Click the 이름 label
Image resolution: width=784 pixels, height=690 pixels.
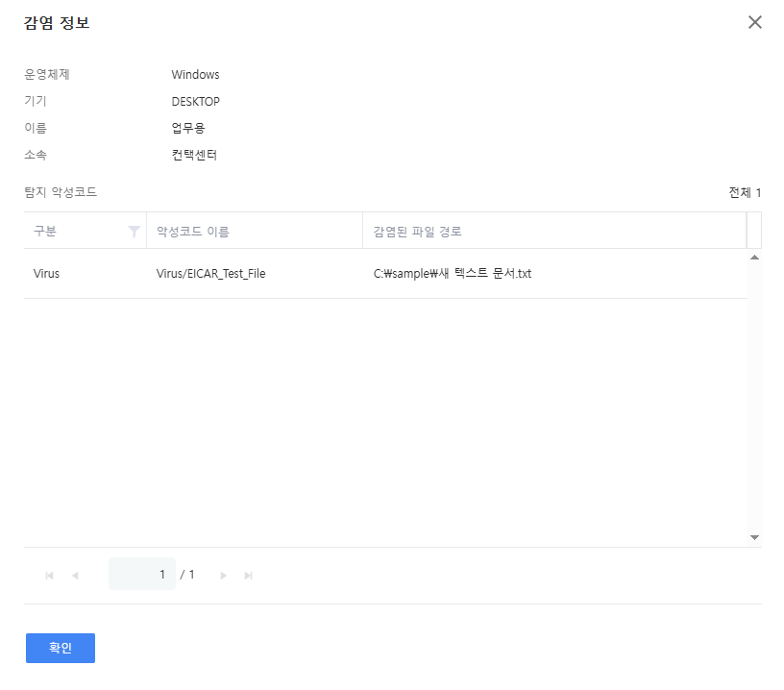(36, 128)
